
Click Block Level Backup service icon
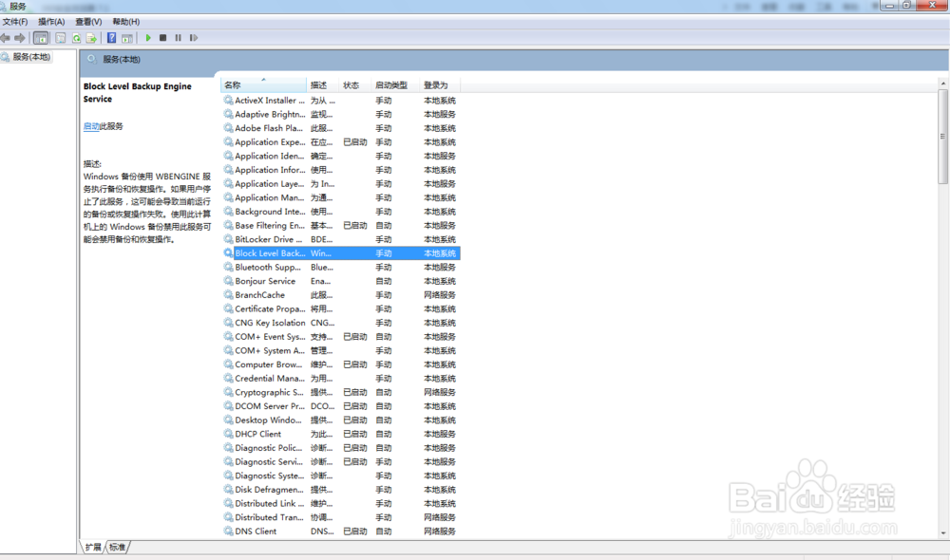point(228,253)
